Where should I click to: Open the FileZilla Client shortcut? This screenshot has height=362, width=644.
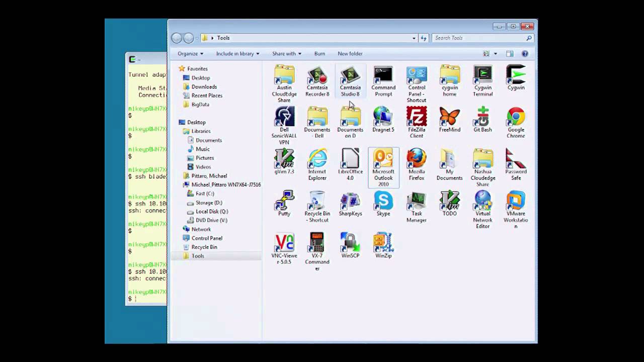[x=417, y=123]
